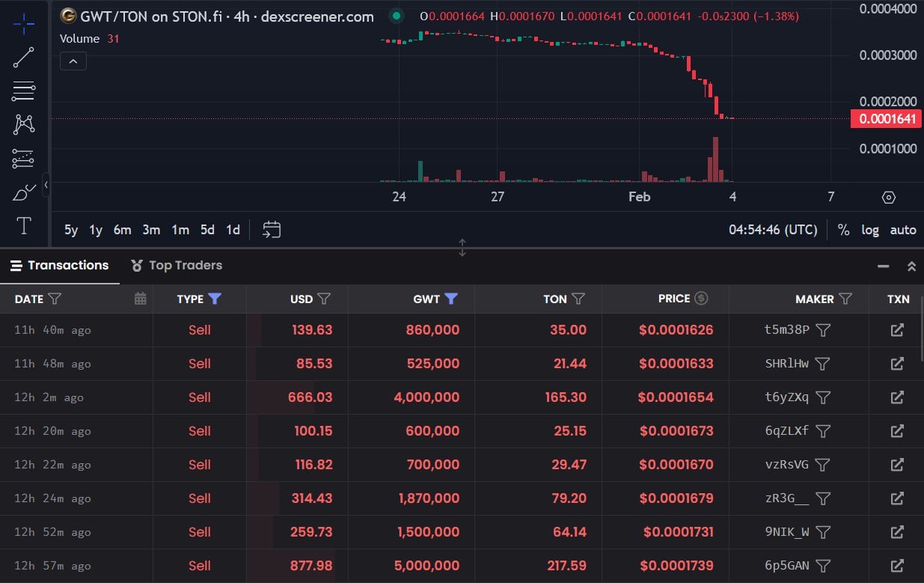Open transaction link for maker 6p5GAN
Image resolution: width=924 pixels, height=583 pixels.
[896, 566]
